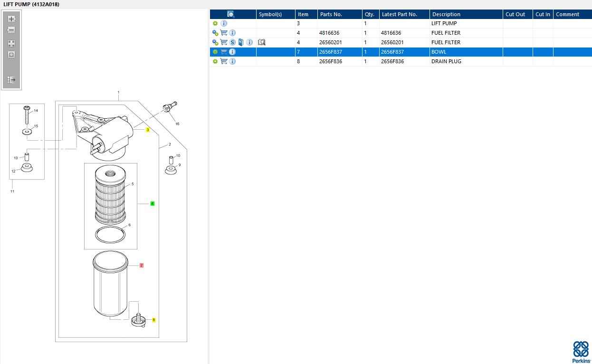Click callout number 6 beside O-ring

(x=129, y=225)
